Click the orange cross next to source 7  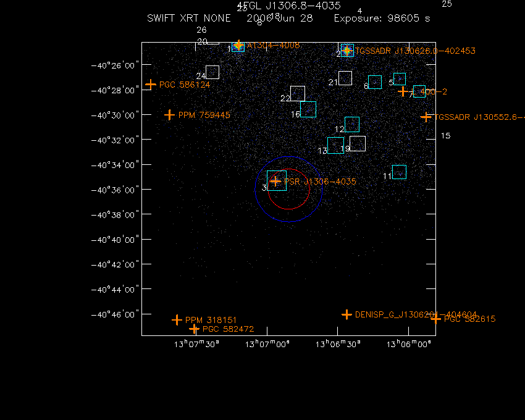pyautogui.click(x=403, y=91)
